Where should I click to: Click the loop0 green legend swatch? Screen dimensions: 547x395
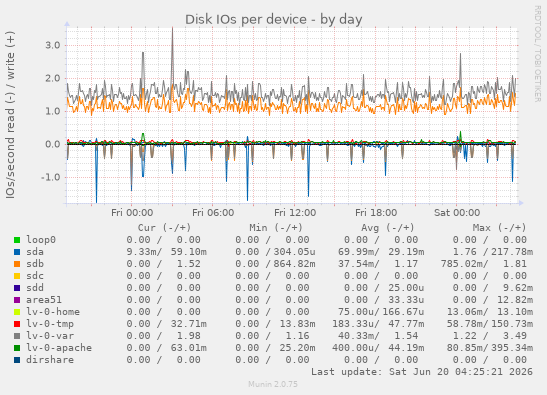17,240
